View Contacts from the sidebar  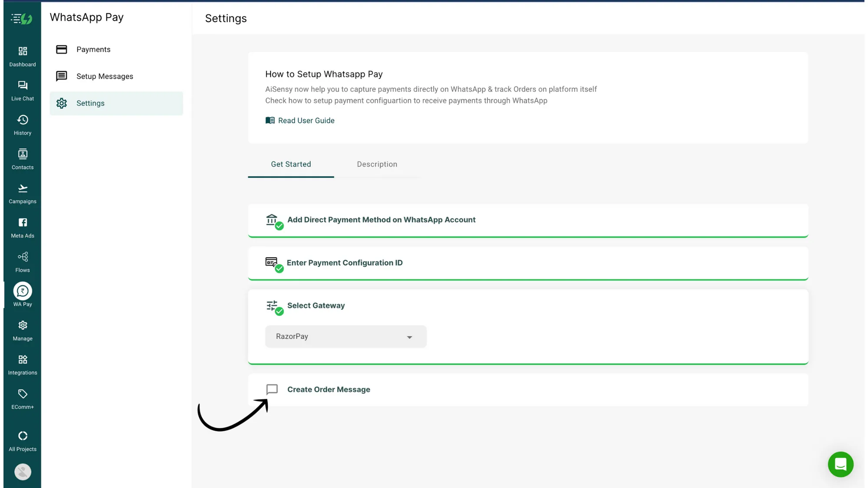22,158
